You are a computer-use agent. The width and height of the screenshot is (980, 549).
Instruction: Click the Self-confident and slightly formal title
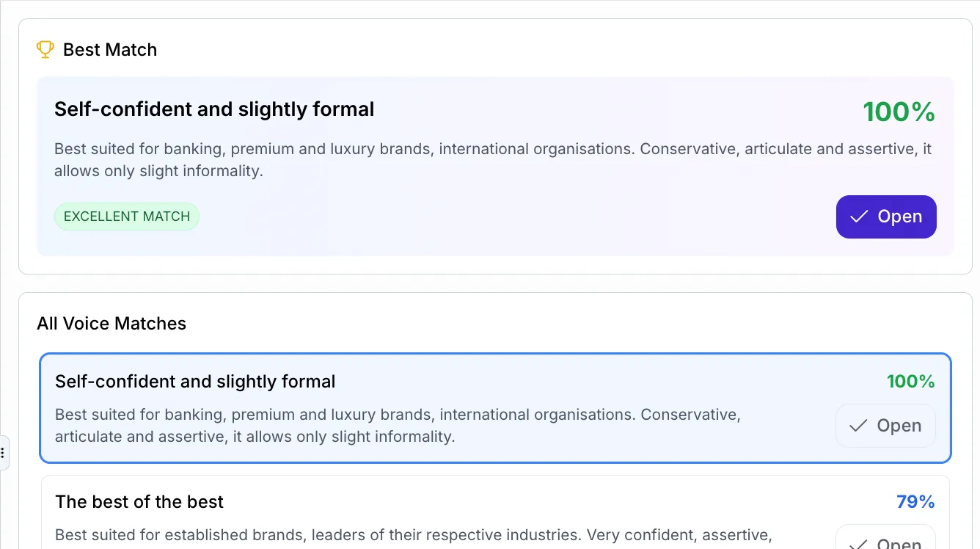[x=214, y=109]
